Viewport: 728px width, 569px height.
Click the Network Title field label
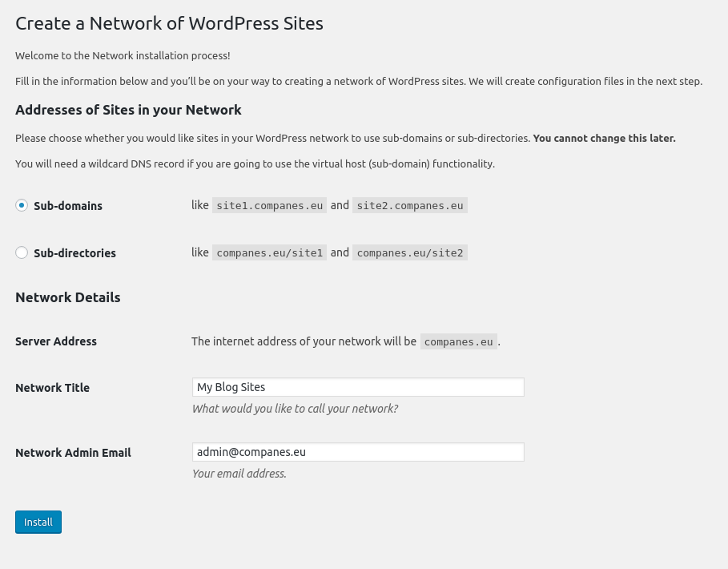coord(53,388)
